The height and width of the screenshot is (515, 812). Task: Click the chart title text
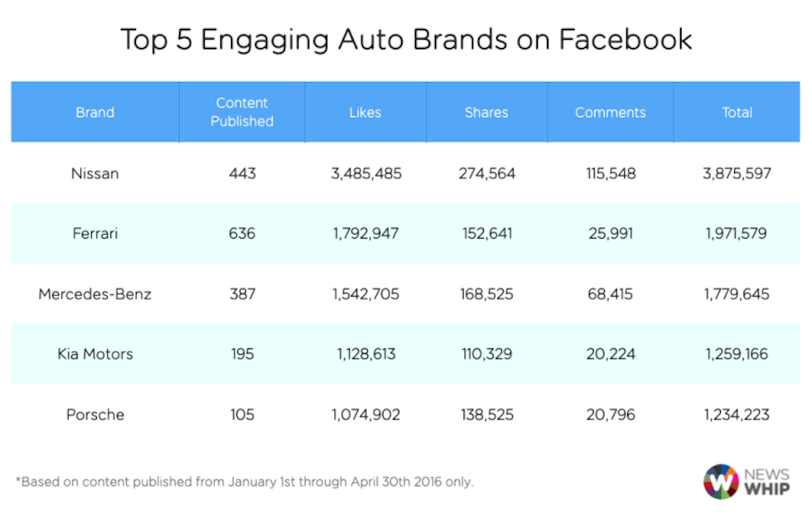[406, 39]
